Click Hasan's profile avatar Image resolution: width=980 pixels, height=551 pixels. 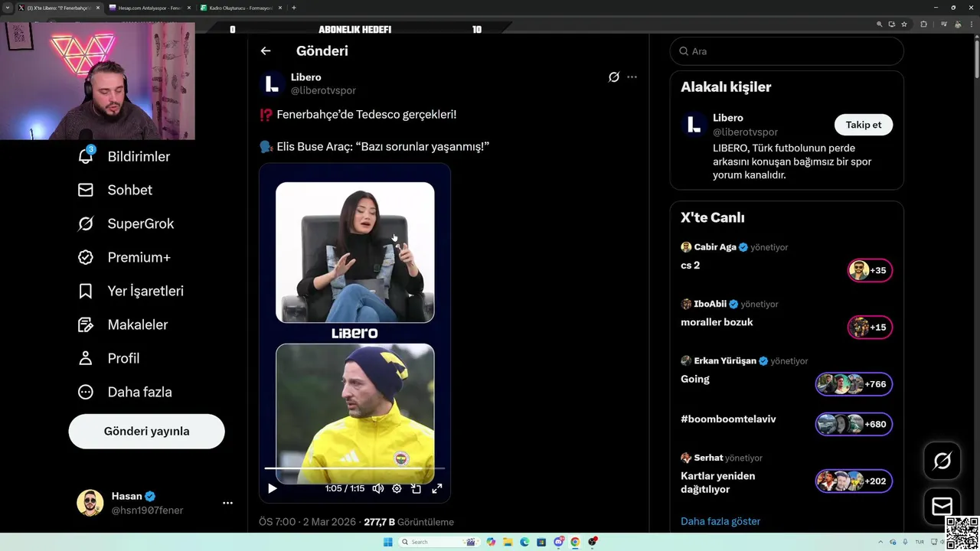tap(90, 503)
